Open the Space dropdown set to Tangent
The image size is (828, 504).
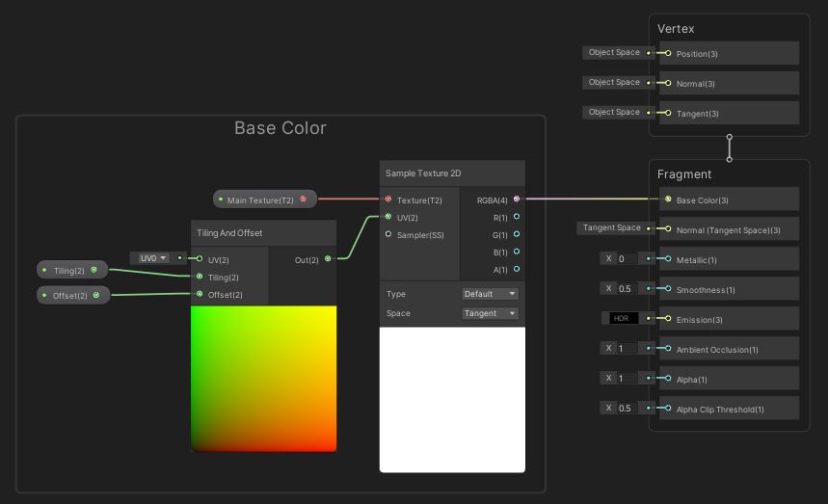[490, 313]
